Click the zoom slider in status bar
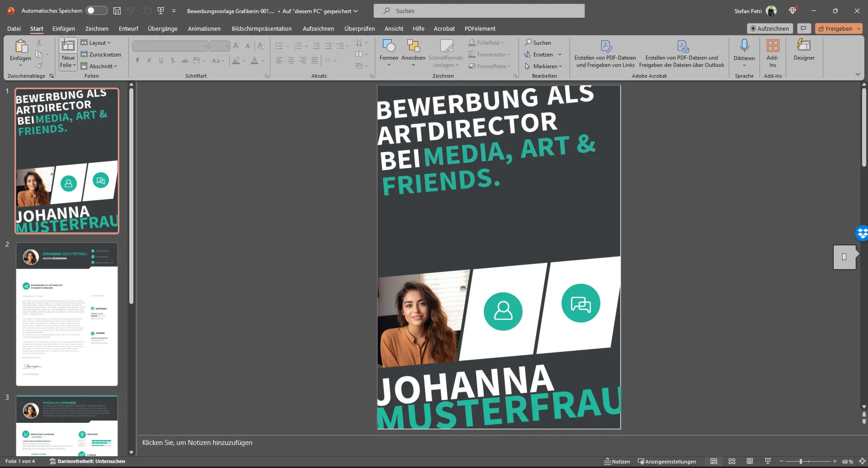 click(809, 461)
